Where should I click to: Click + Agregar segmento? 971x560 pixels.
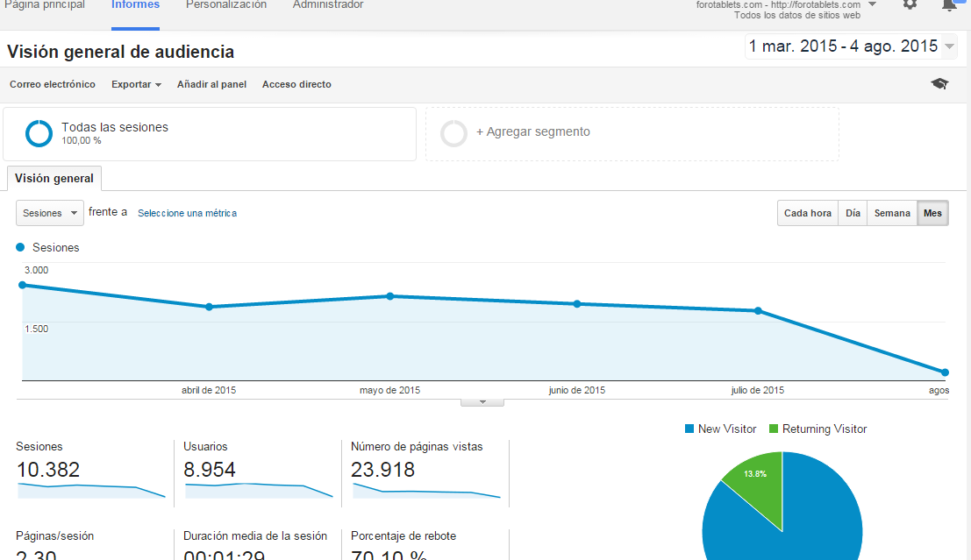click(x=533, y=131)
